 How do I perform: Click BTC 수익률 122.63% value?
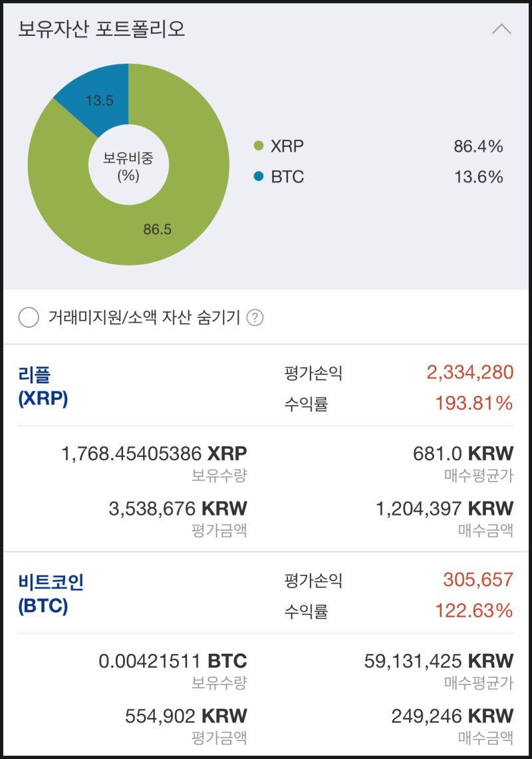(473, 611)
